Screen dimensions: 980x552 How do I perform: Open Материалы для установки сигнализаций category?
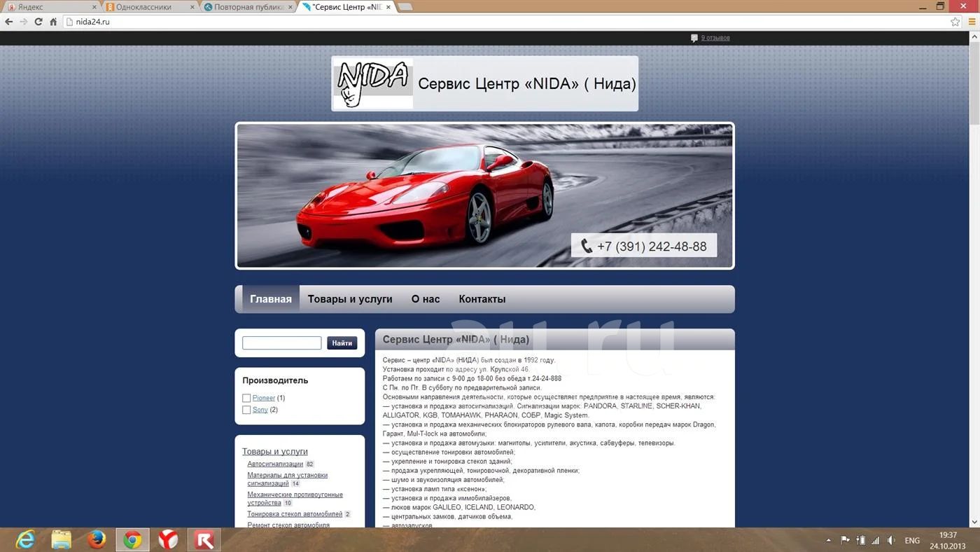tap(288, 479)
